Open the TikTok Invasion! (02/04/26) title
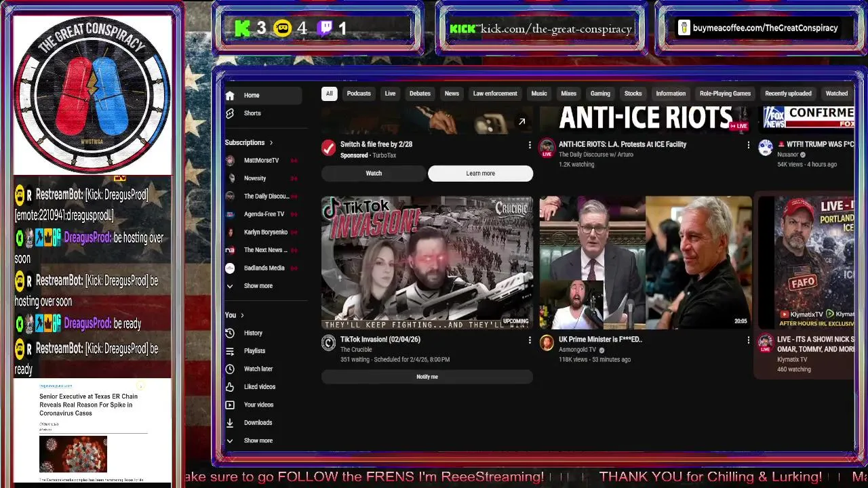The height and width of the screenshot is (488, 868). (380, 340)
